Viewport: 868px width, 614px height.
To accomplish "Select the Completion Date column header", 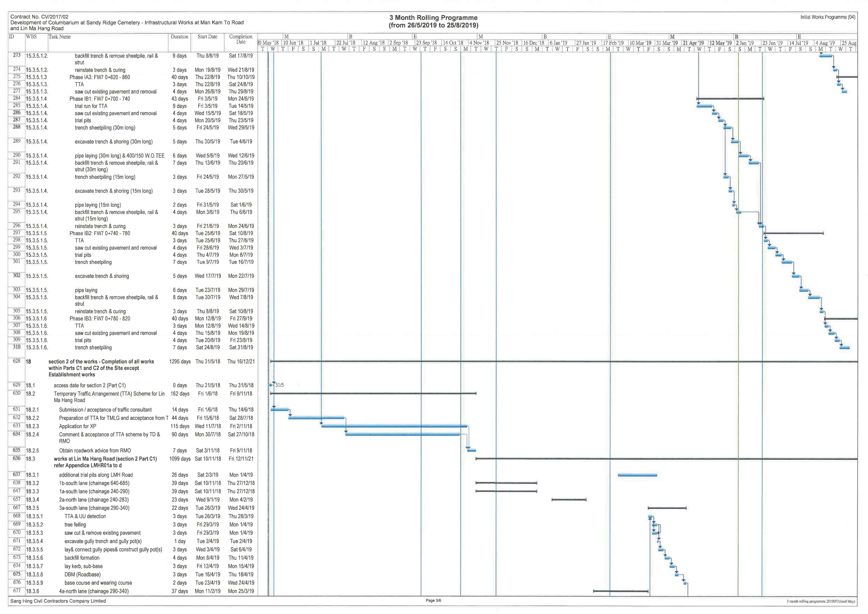I will [241, 39].
